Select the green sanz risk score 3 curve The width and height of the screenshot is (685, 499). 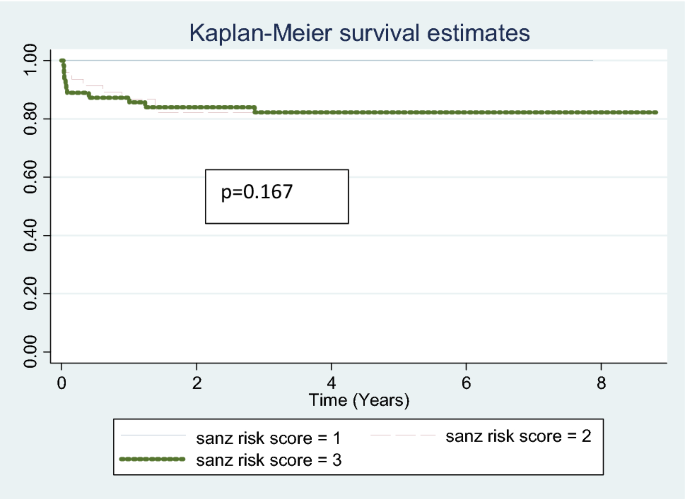450,112
